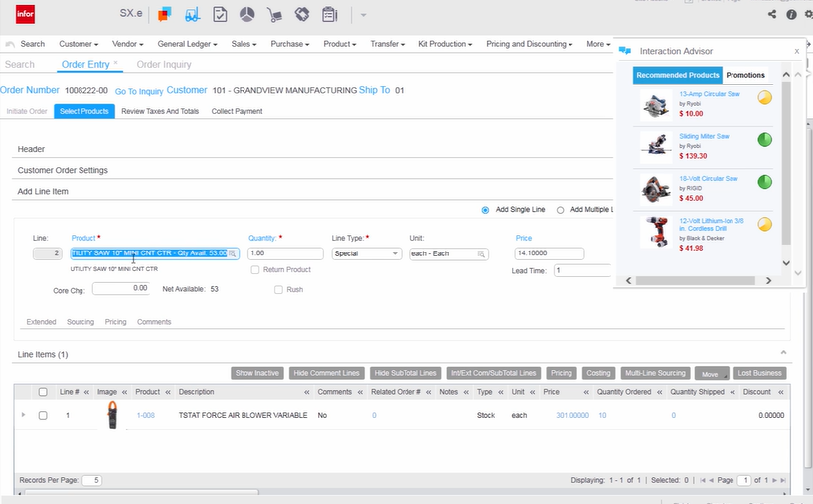Open the 13-Amp Circular Saw product image

pos(656,105)
